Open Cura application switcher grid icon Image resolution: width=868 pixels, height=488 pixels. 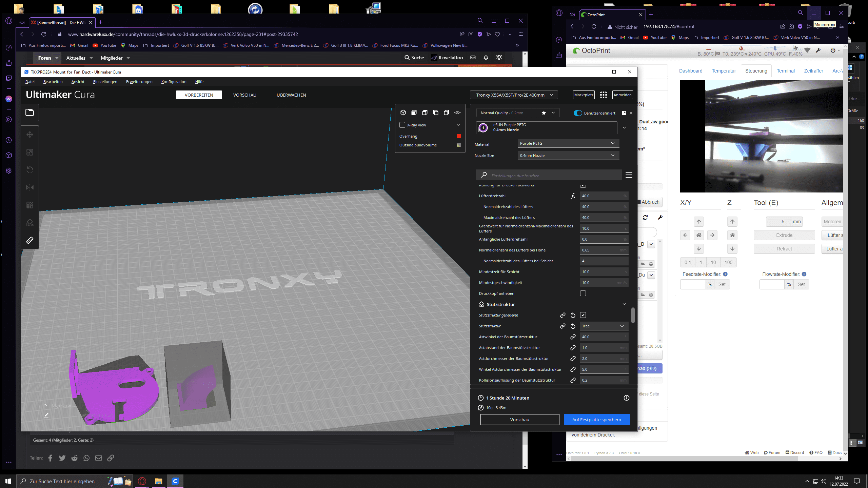604,95
